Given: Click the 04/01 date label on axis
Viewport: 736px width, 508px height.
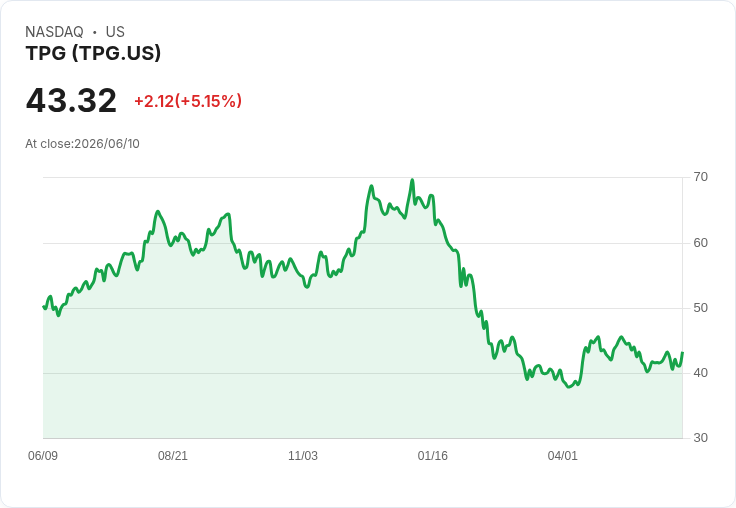Looking at the screenshot, I should click(x=562, y=456).
